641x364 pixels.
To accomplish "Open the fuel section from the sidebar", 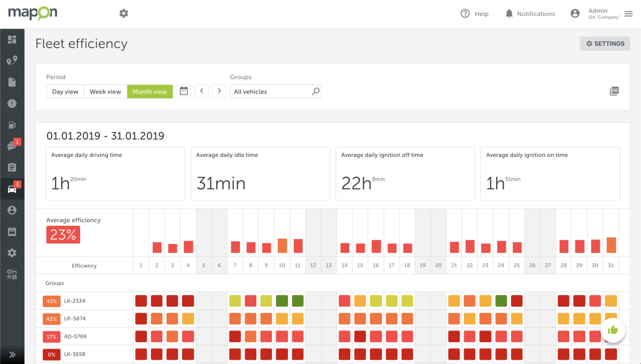I will (x=12, y=124).
